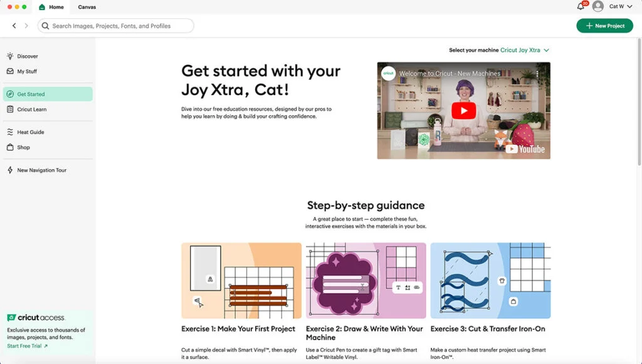The height and width of the screenshot is (364, 642).
Task: Click the My Stuff tray icon
Action: tap(10, 71)
